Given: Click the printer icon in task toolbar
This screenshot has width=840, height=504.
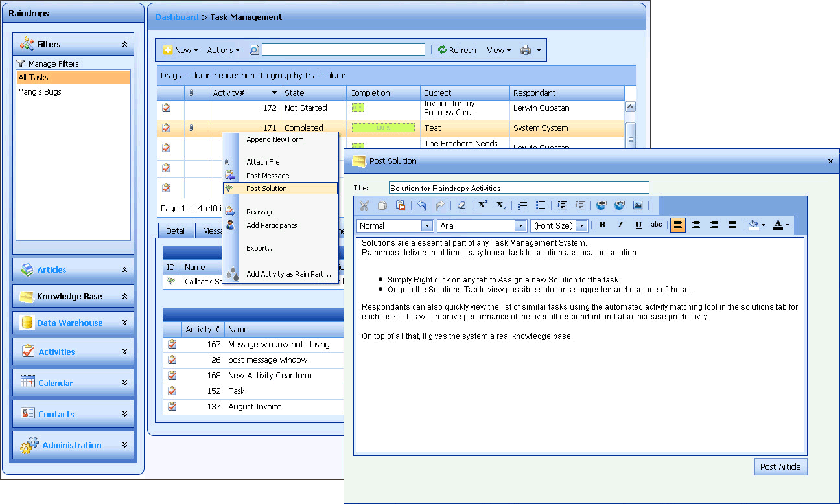Looking at the screenshot, I should [526, 50].
